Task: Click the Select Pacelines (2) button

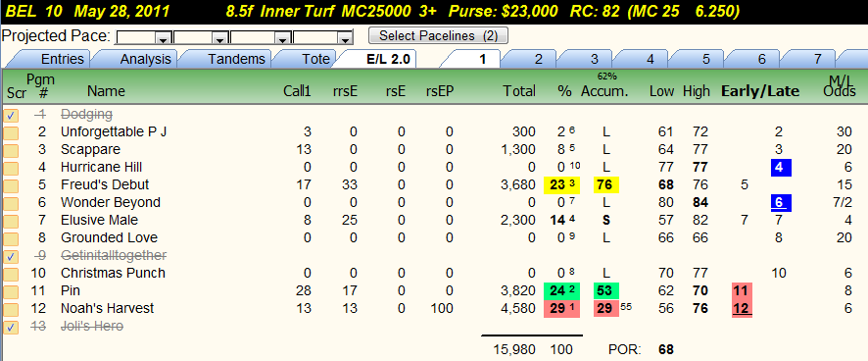Action: point(439,35)
